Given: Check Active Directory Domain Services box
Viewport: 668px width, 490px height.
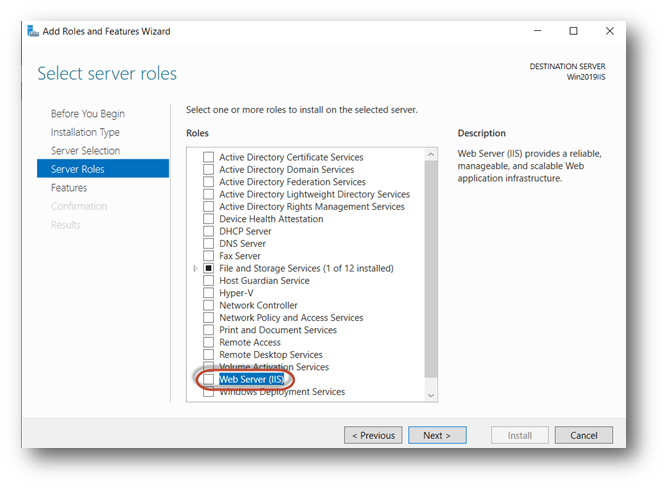Looking at the screenshot, I should 209,170.
